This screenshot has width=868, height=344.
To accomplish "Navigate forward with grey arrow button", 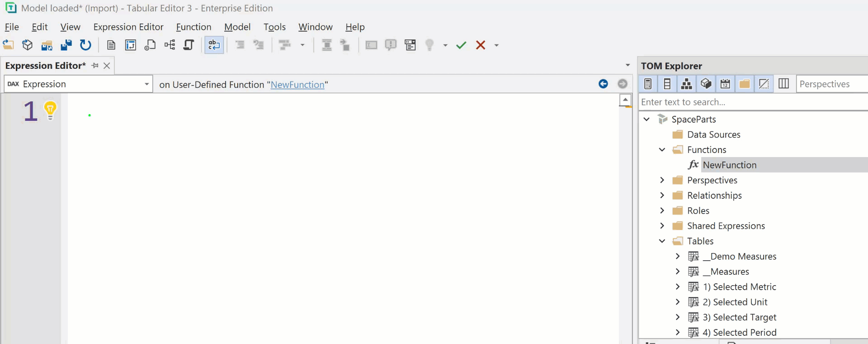I will 623,84.
